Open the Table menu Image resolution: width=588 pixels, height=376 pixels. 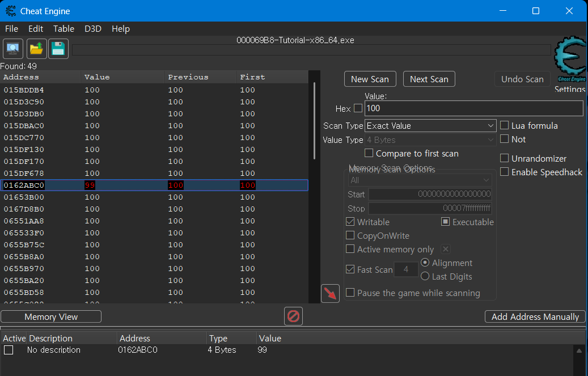click(64, 28)
